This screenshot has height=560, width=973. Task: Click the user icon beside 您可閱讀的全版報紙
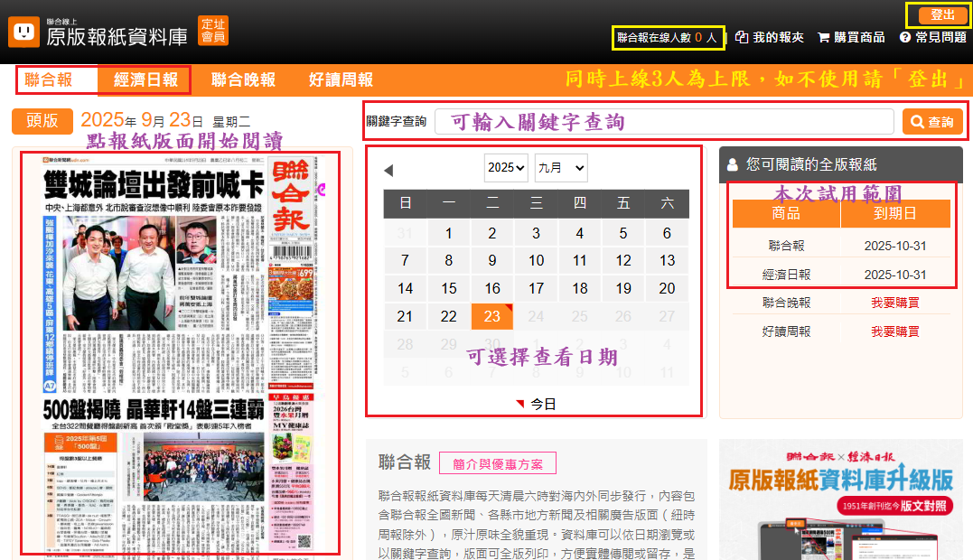pos(732,164)
